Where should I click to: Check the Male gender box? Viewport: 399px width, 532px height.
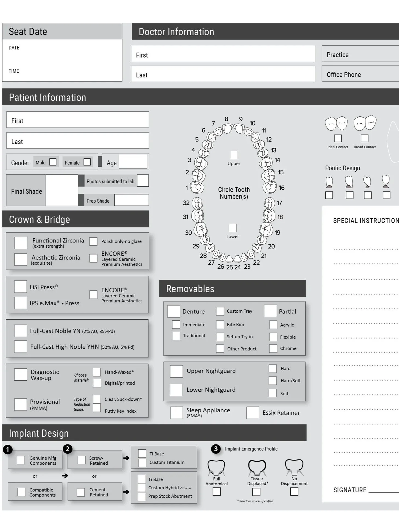tap(53, 162)
